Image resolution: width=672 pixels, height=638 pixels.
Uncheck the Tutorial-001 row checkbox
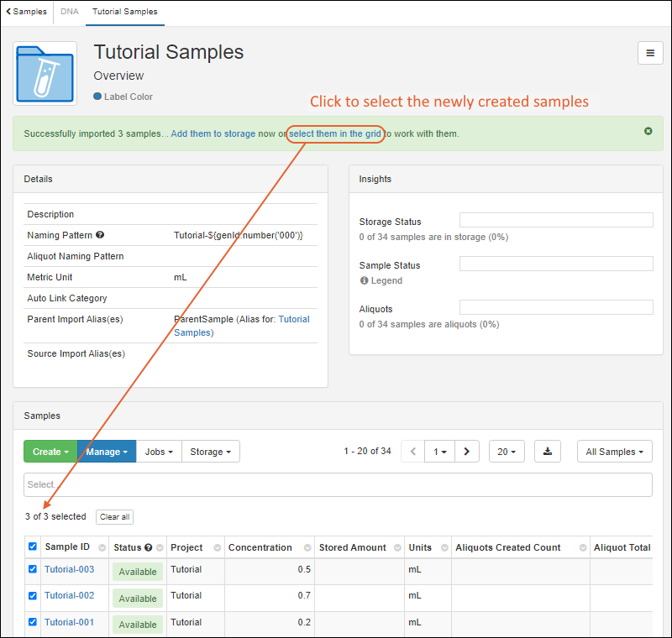[x=33, y=622]
